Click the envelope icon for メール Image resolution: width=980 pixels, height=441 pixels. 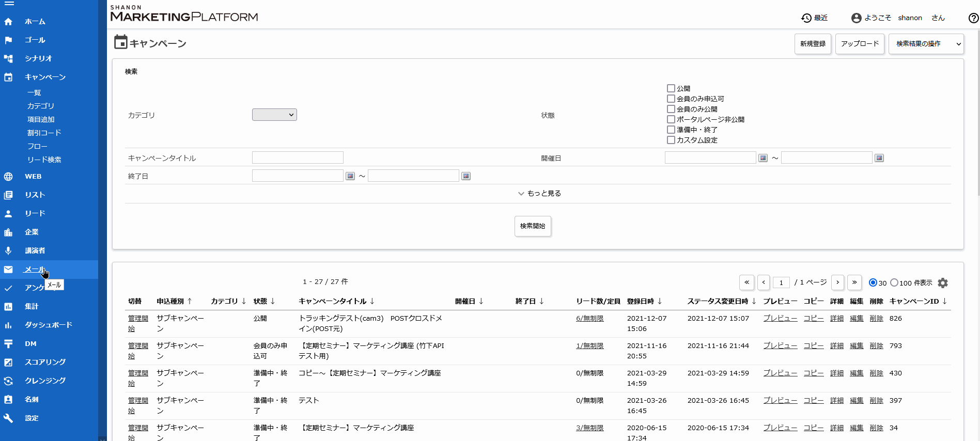pyautogui.click(x=8, y=270)
